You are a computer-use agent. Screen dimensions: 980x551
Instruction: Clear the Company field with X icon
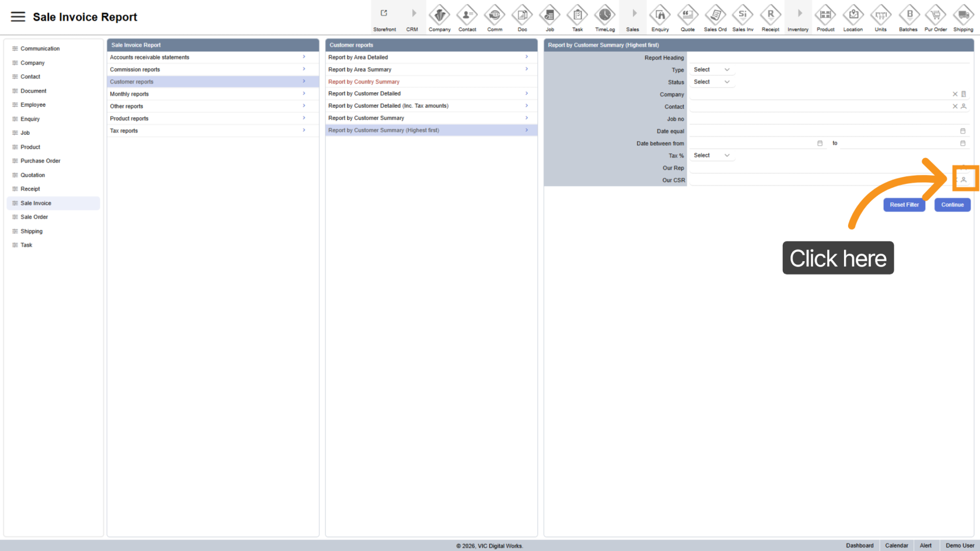[955, 94]
